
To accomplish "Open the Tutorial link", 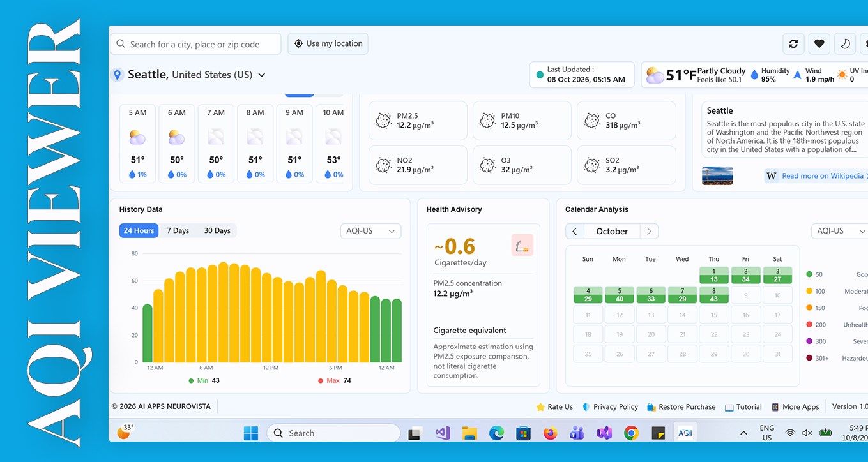I will point(743,407).
